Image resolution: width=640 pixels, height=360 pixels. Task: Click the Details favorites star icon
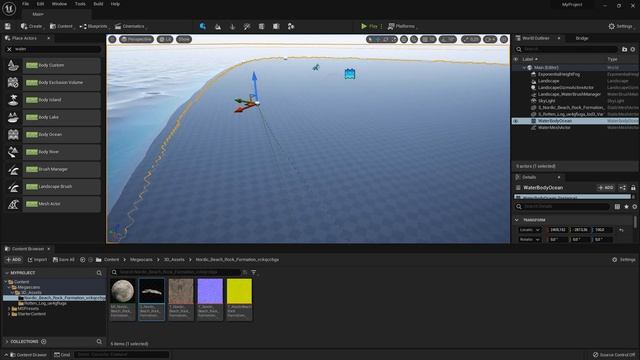[627, 207]
